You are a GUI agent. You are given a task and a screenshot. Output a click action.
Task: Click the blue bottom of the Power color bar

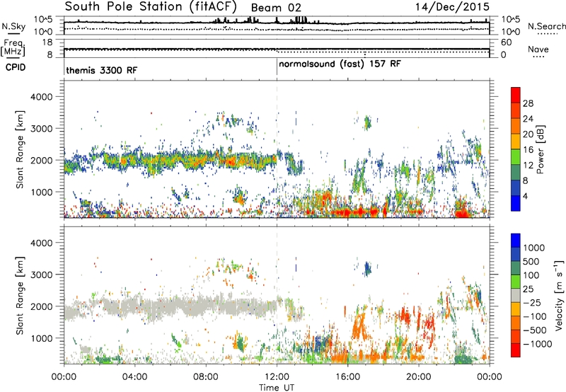pyautogui.click(x=516, y=204)
